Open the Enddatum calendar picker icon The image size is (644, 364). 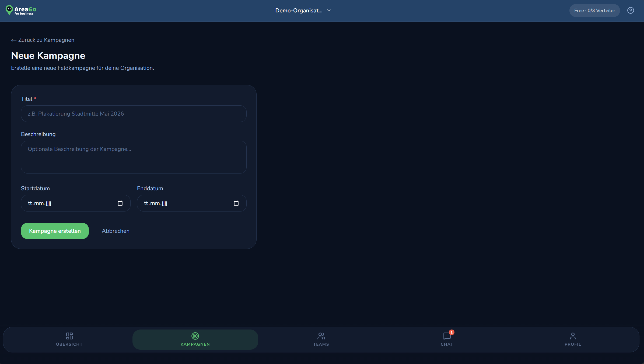[x=236, y=203]
